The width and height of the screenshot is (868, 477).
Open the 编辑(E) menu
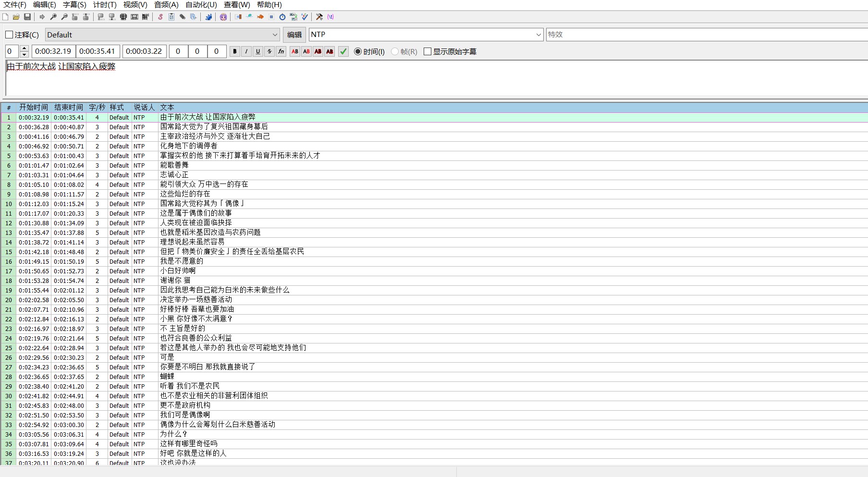pos(45,5)
